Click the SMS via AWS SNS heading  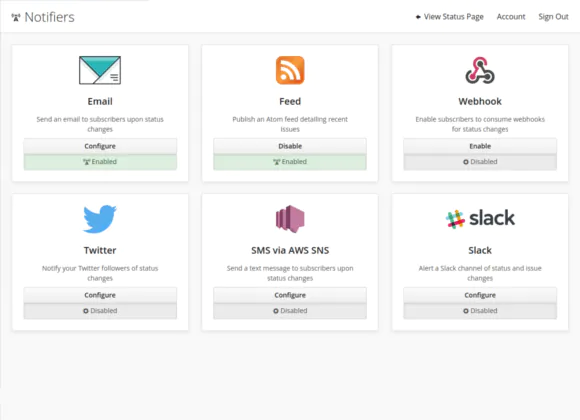[290, 251]
